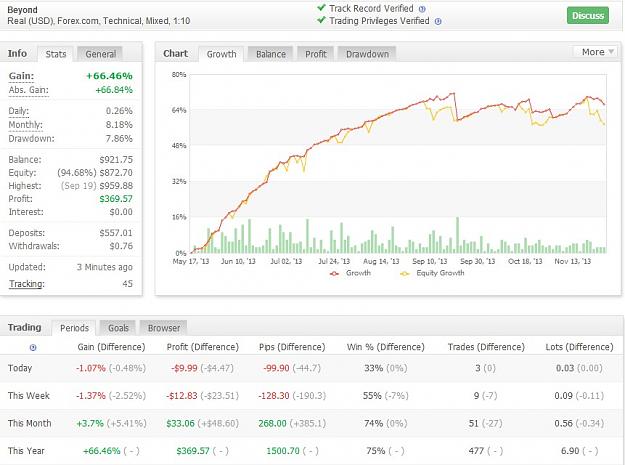625x465 pixels.
Task: Click the info icon next to Track Record Verified
Action: pyautogui.click(x=422, y=9)
